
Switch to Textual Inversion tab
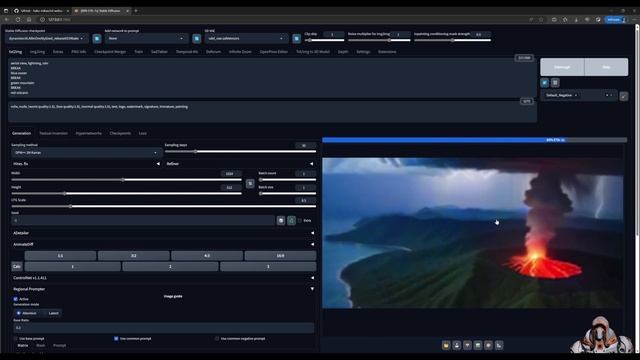pyautogui.click(x=53, y=133)
